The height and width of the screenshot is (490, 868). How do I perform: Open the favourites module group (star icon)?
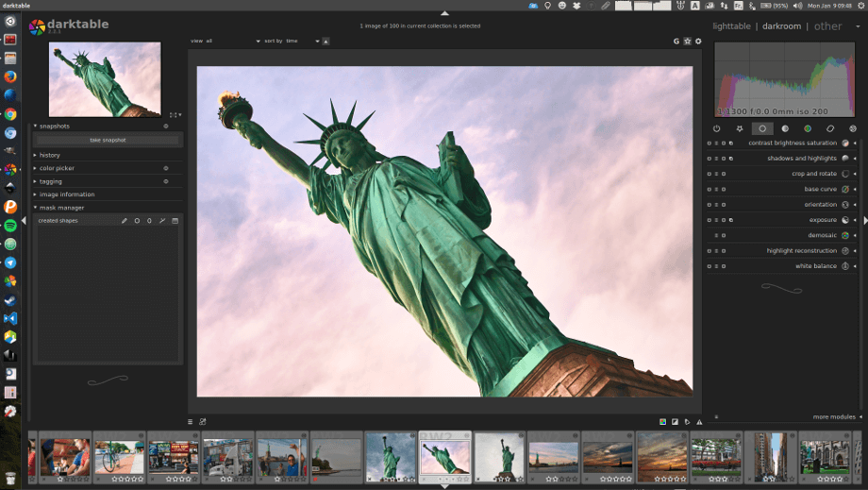coord(740,128)
